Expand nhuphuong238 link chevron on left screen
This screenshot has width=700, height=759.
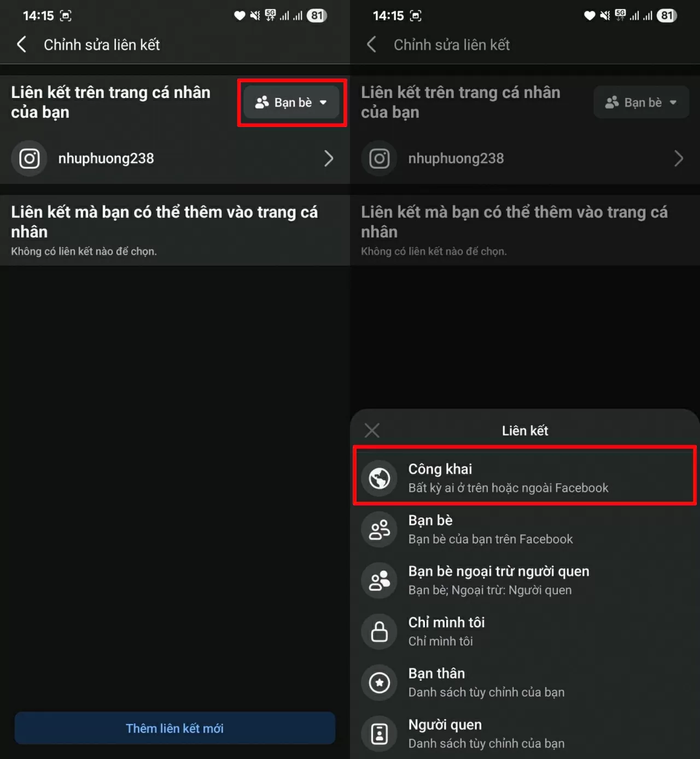(328, 159)
